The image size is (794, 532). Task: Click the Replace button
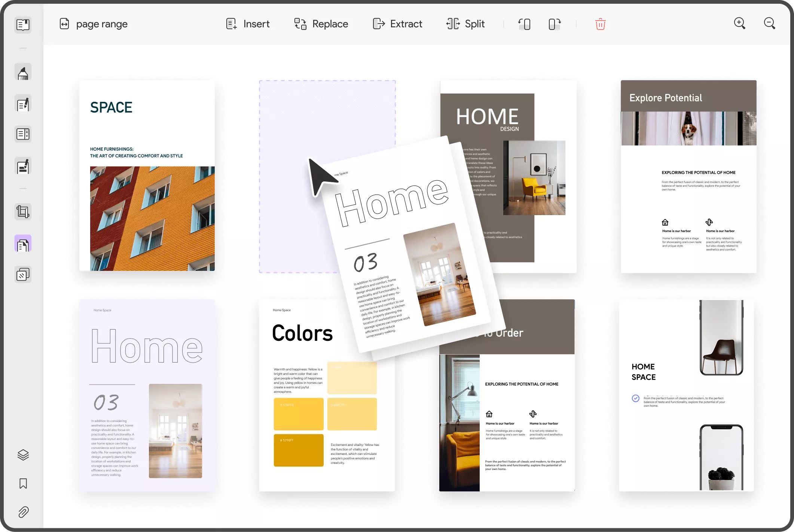coord(321,24)
